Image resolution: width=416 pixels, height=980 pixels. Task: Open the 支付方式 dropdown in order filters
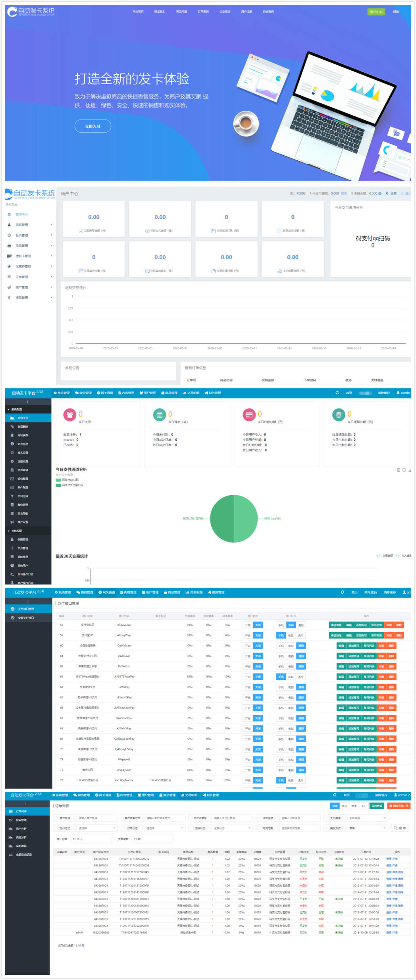[x=97, y=828]
